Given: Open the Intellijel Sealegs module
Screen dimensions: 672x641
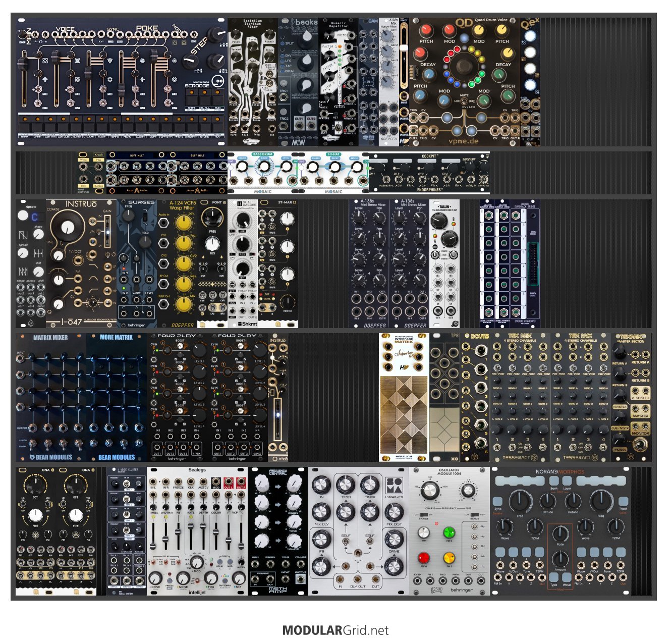Looking at the screenshot, I should pyautogui.click(x=197, y=531).
